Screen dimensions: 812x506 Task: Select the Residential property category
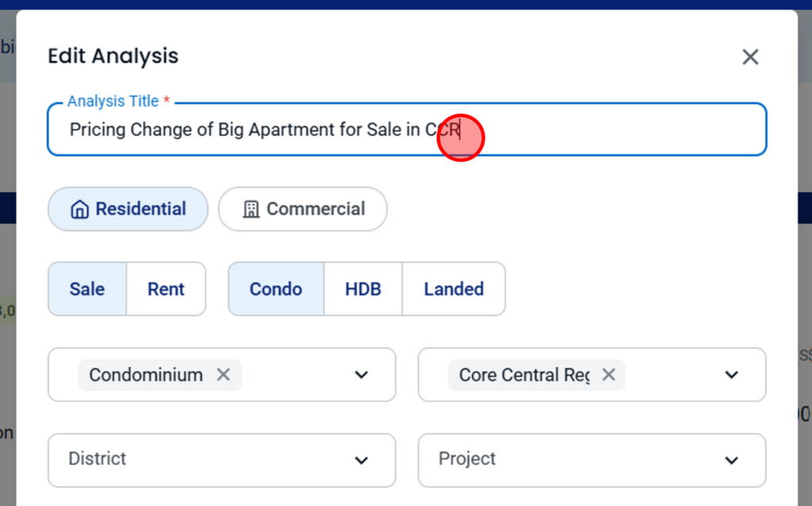tap(128, 209)
